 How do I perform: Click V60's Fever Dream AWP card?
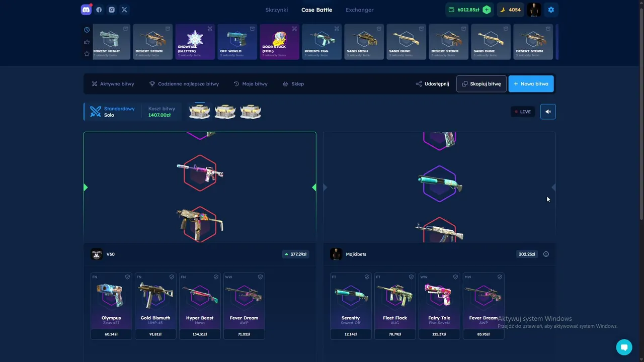[244, 306]
